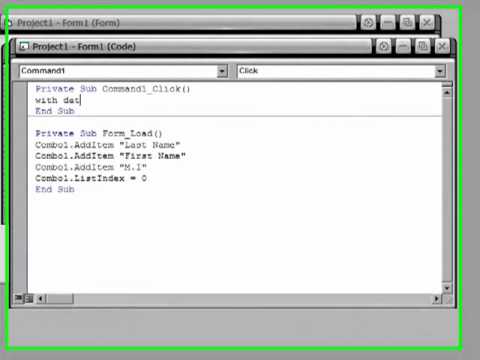Click the horizontal scrollbar left arrow
The height and width of the screenshot is (360, 480).
point(41,298)
